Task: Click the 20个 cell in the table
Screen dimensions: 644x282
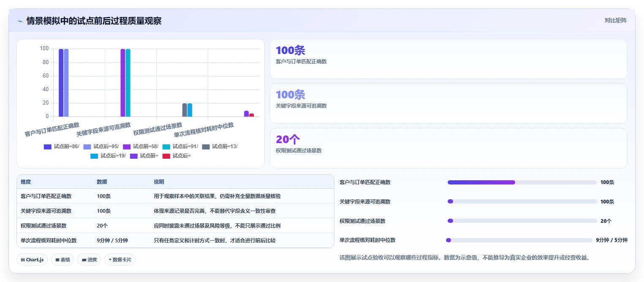Action: pyautogui.click(x=102, y=226)
